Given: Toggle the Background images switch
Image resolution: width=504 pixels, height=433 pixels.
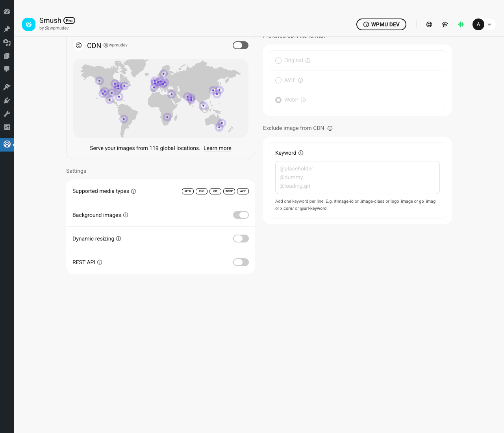Looking at the screenshot, I should pos(241,215).
